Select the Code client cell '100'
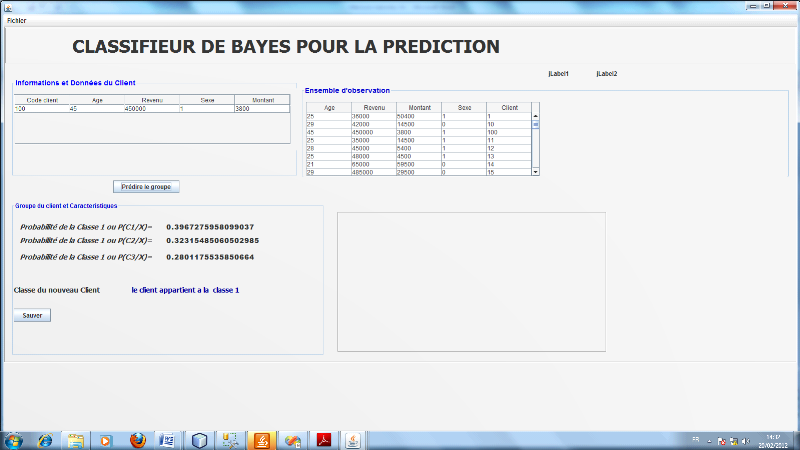The image size is (800, 450). [x=42, y=109]
